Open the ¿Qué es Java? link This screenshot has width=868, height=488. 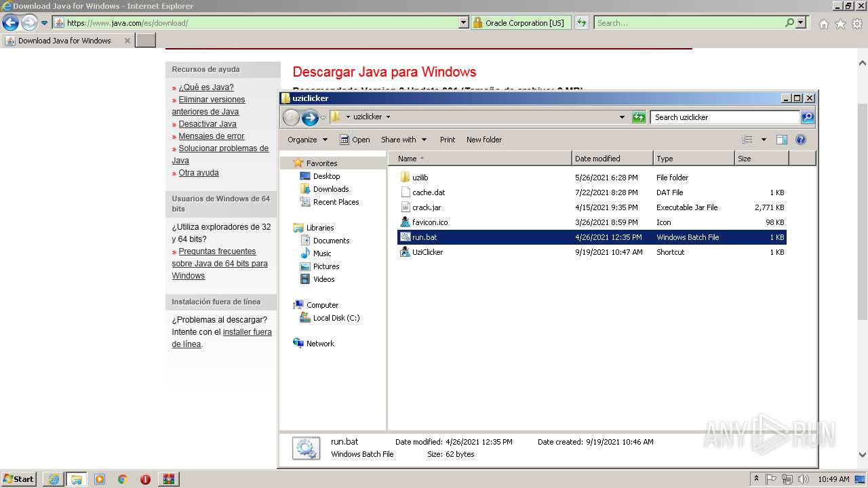[x=206, y=87]
